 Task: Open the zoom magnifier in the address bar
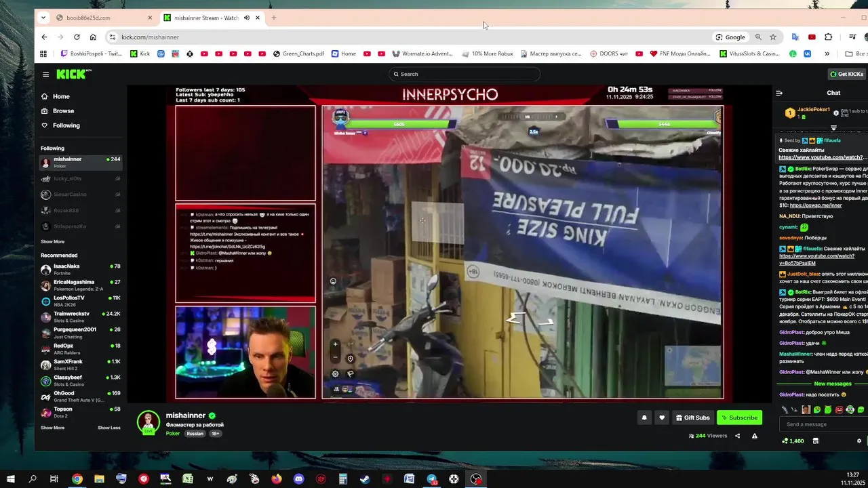point(758,37)
